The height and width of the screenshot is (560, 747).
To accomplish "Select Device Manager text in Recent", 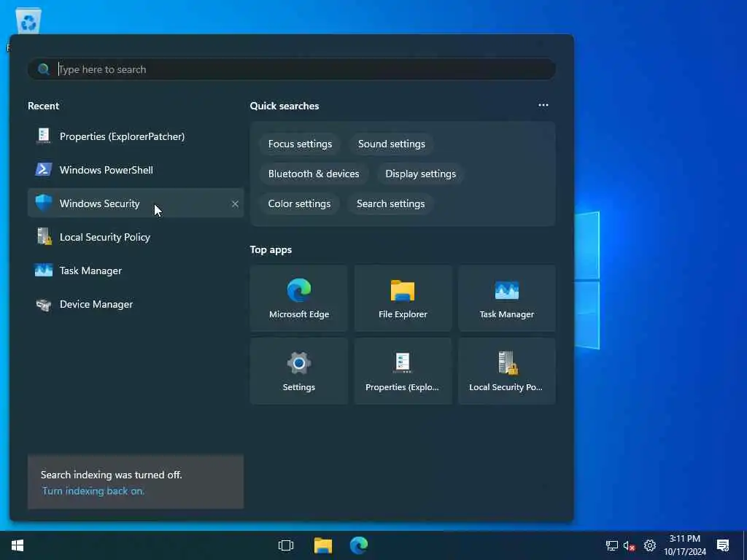I will click(96, 304).
